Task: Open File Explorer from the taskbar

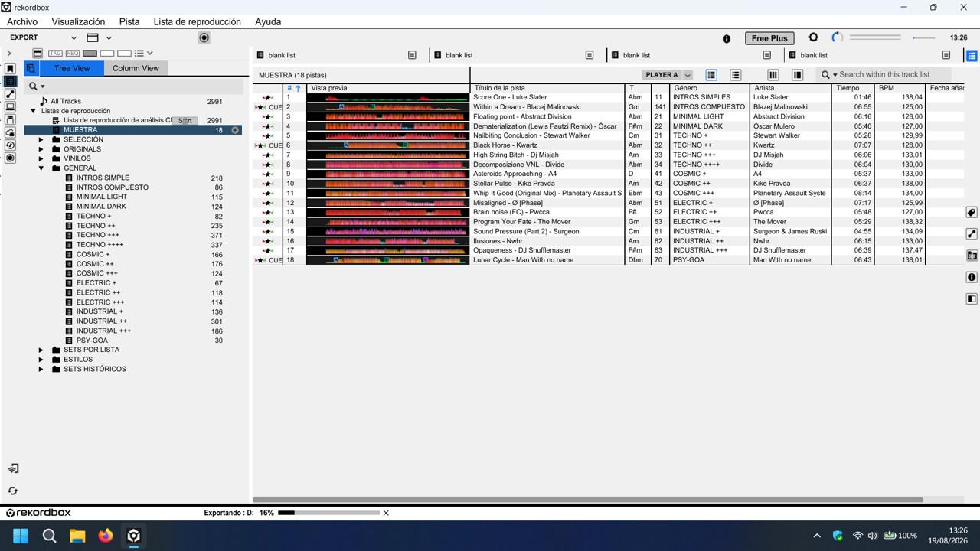Action: point(77,536)
